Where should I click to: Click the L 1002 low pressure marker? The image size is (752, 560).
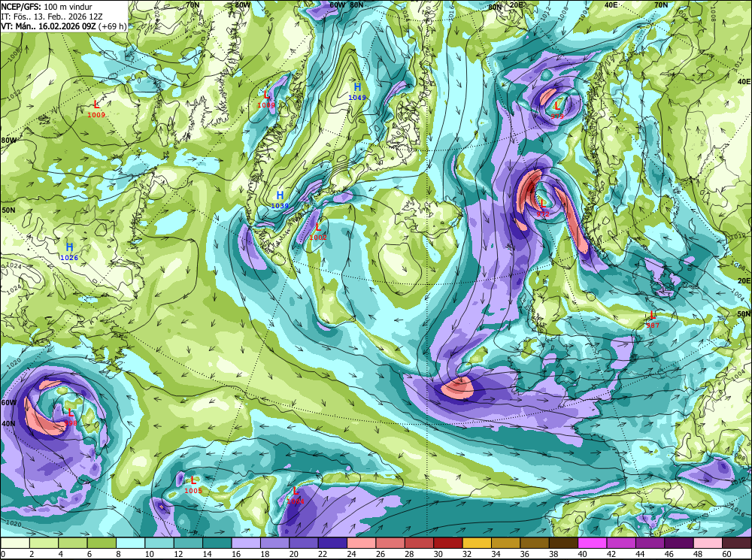pos(318,231)
